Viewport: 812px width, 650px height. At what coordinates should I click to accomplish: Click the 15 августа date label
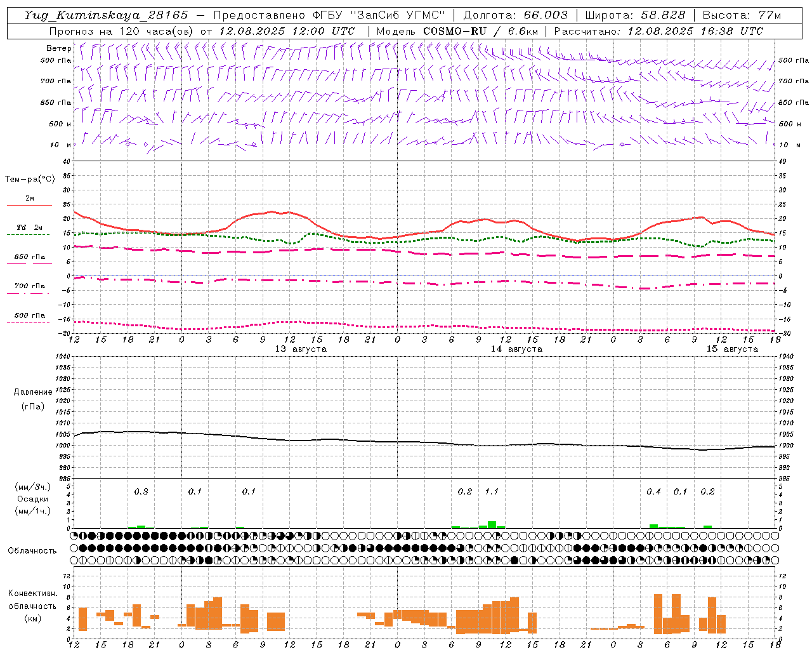[732, 349]
